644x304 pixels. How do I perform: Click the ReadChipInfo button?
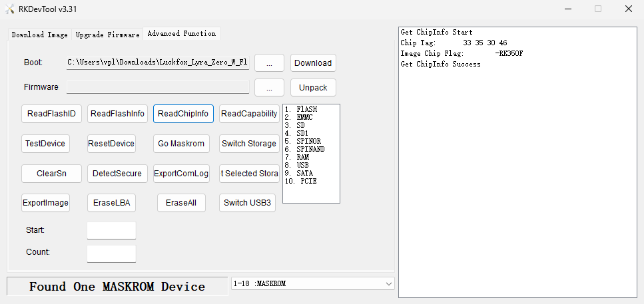click(183, 114)
